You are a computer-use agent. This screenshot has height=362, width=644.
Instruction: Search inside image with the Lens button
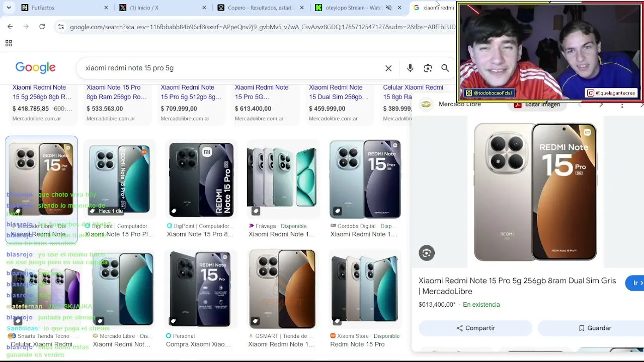[x=427, y=253]
